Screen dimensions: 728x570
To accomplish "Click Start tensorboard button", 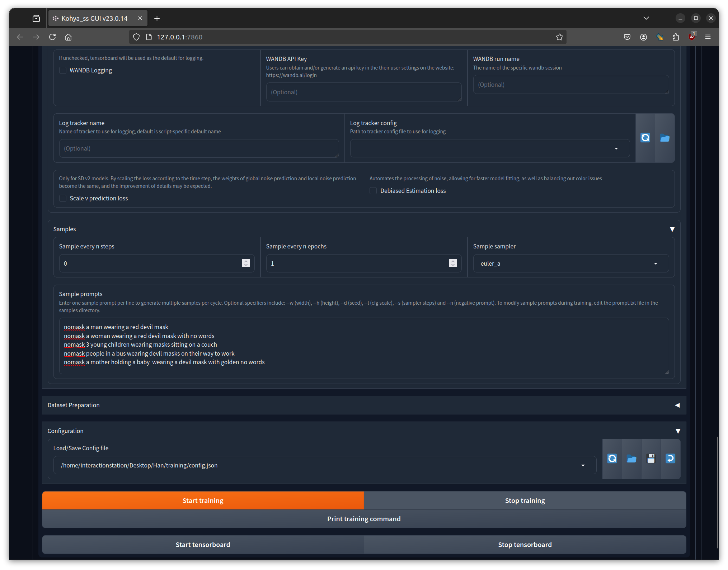I will (x=203, y=545).
